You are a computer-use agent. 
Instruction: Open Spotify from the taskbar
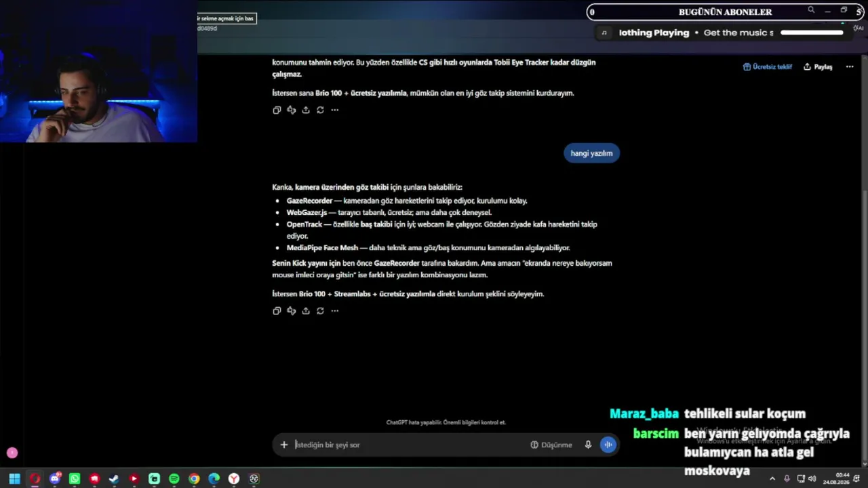(x=174, y=479)
